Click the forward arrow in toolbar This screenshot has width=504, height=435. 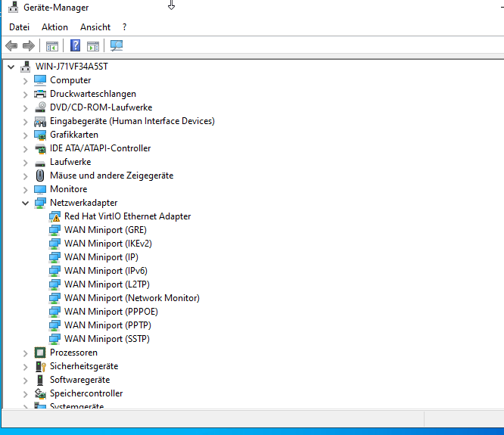(29, 46)
